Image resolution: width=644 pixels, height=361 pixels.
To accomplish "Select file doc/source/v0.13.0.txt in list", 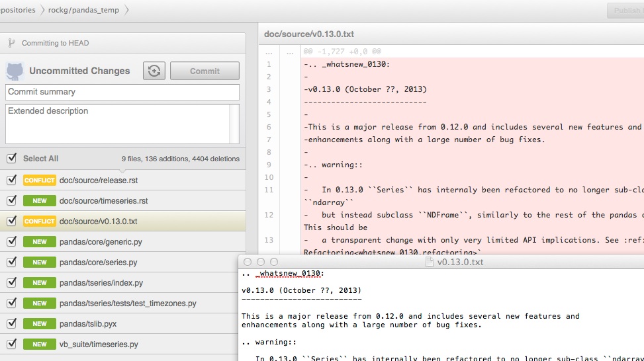I will [x=98, y=221].
